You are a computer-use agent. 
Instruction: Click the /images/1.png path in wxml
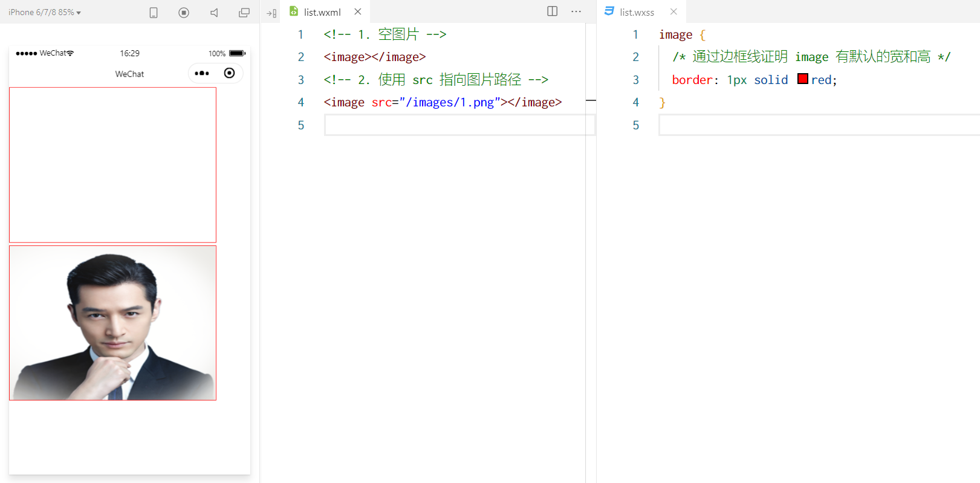[x=450, y=102]
